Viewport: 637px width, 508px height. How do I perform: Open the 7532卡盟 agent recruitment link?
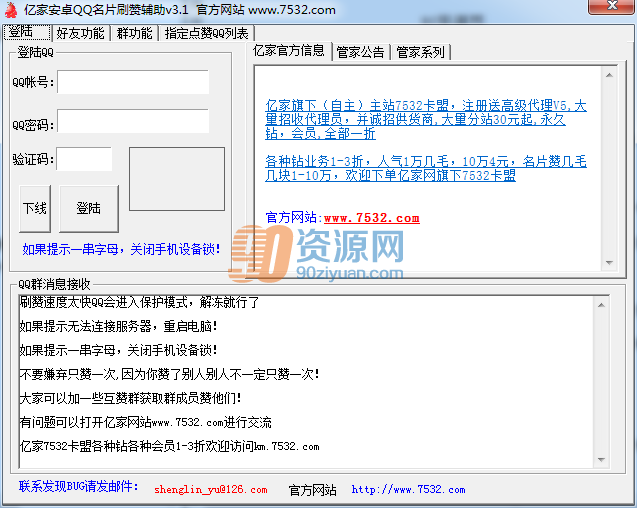(x=425, y=119)
